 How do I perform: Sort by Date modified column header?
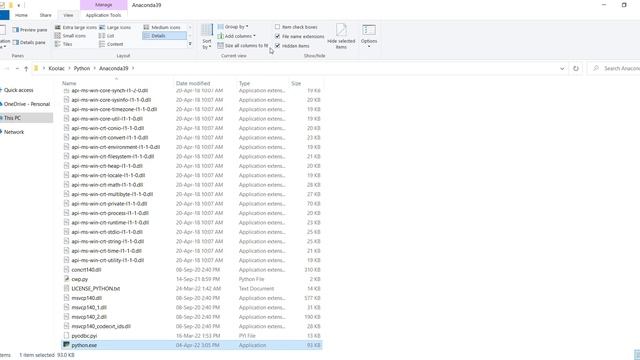coord(193,83)
